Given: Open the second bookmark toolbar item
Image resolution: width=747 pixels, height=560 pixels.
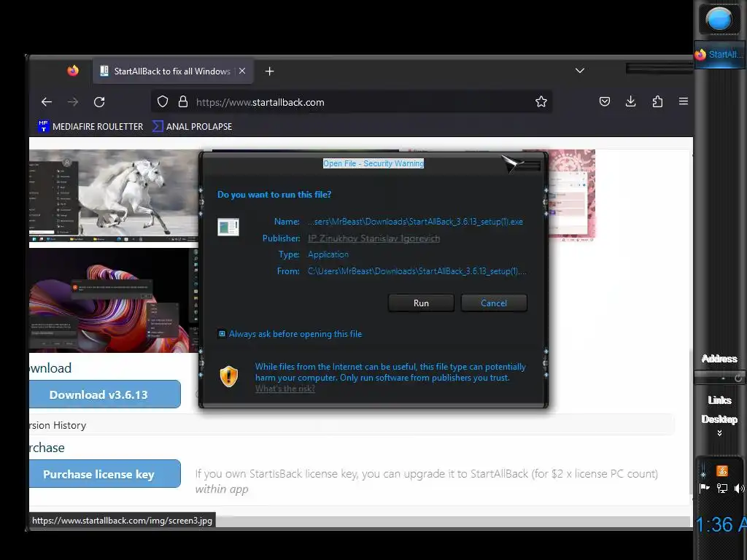Looking at the screenshot, I should tap(193, 127).
